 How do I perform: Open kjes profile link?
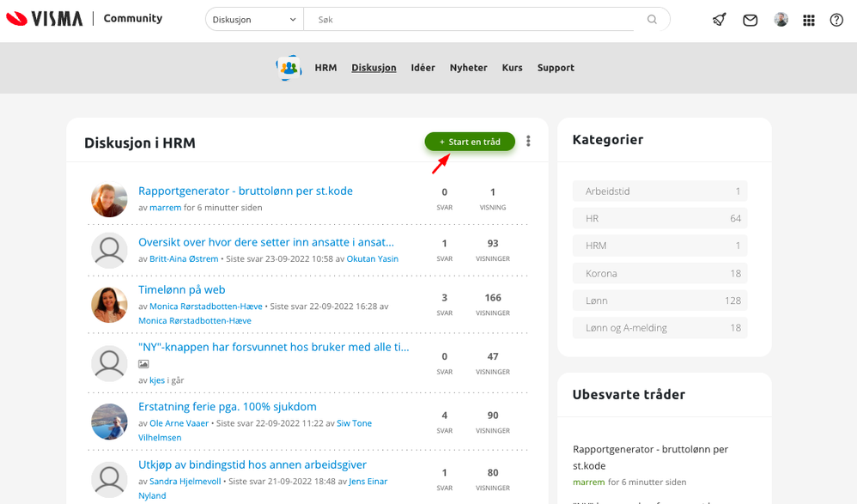click(157, 380)
